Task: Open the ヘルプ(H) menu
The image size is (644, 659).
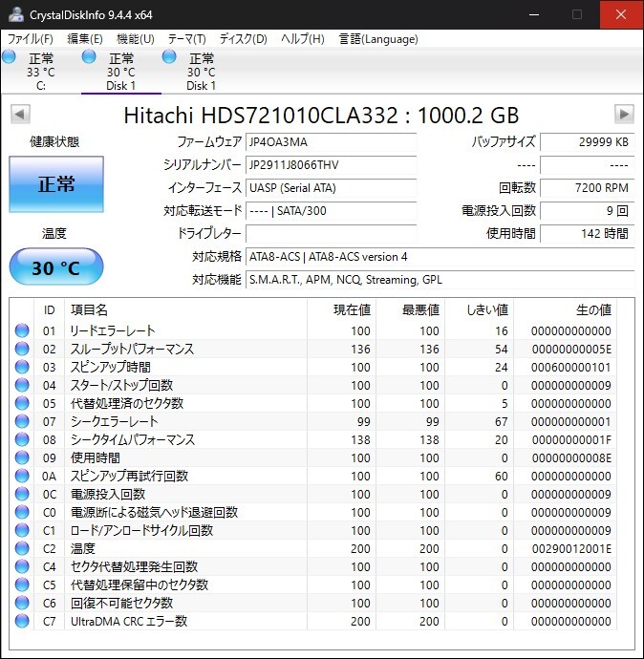Action: click(x=302, y=39)
